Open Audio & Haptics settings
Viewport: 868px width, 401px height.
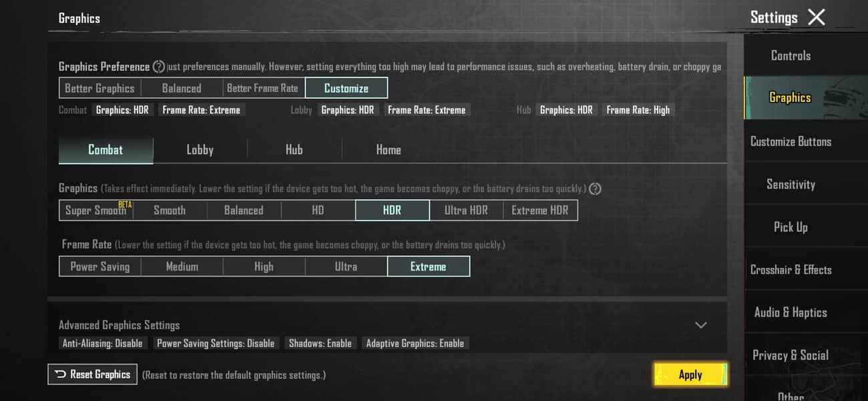click(791, 313)
